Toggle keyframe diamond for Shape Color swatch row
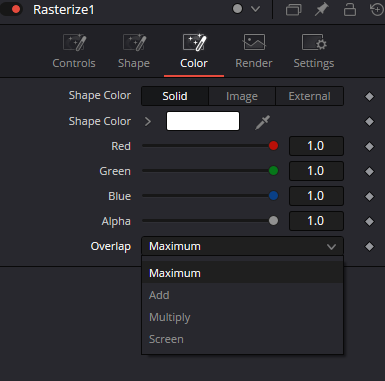Image resolution: width=385 pixels, height=381 pixels. point(369,122)
